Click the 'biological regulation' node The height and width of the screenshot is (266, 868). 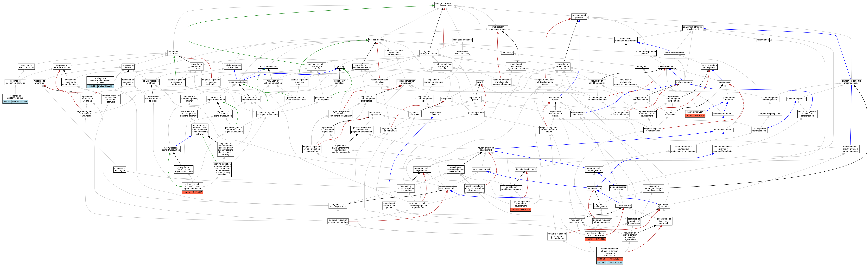[462, 40]
